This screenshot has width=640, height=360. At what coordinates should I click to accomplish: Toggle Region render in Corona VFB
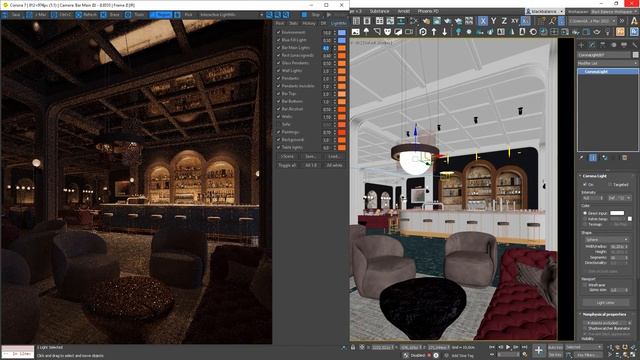click(x=160, y=15)
